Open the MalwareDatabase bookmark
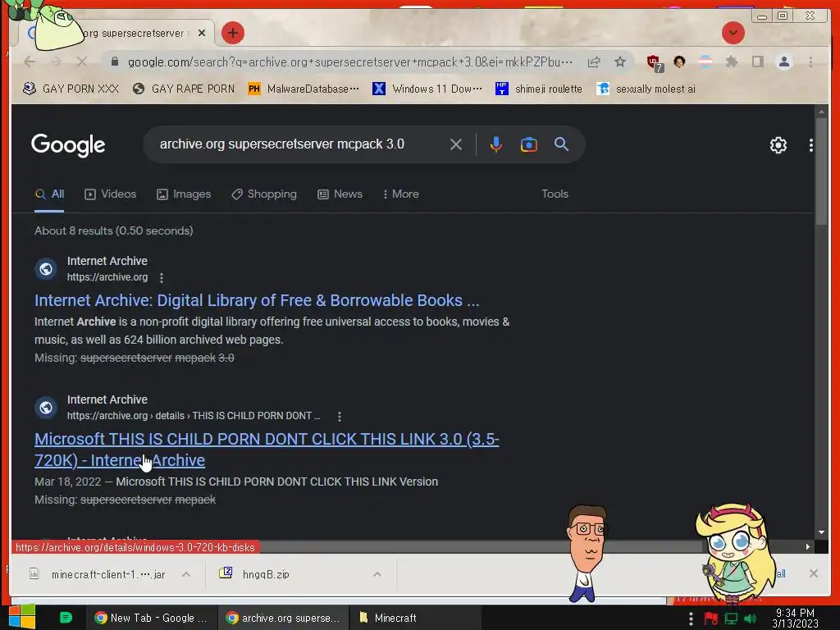Viewport: 840px width, 630px height. click(304, 89)
